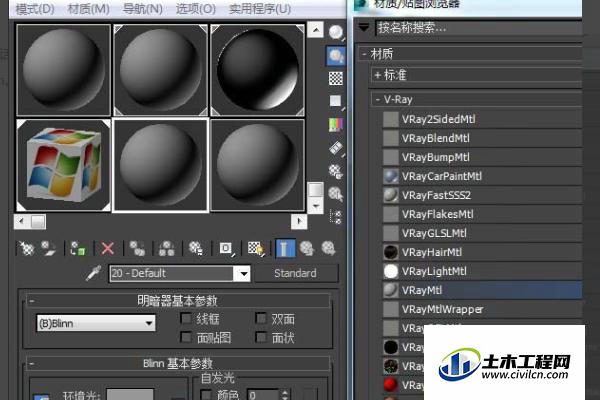Enable the 面贴图 face map checkbox

[x=186, y=337]
